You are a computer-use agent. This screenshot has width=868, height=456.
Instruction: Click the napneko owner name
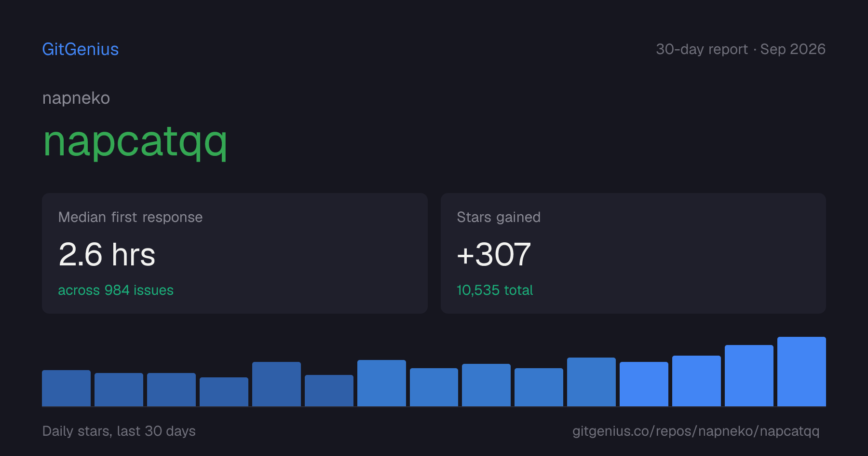pyautogui.click(x=76, y=98)
